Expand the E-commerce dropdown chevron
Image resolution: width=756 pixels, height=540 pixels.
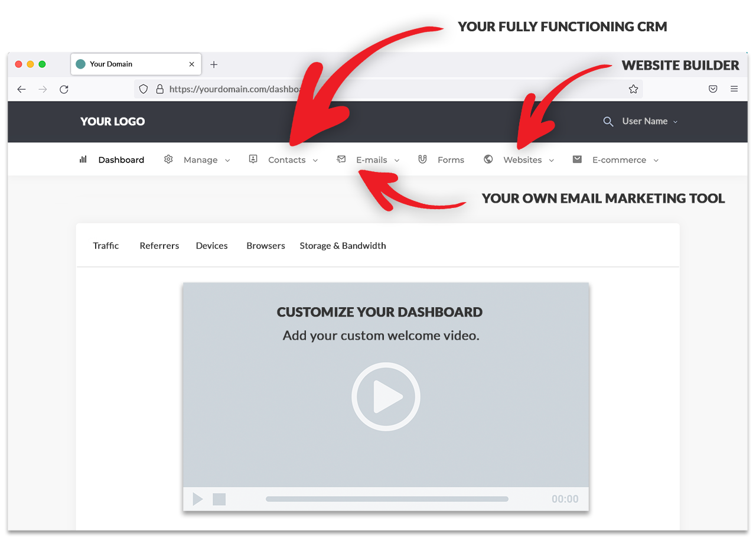point(656,161)
